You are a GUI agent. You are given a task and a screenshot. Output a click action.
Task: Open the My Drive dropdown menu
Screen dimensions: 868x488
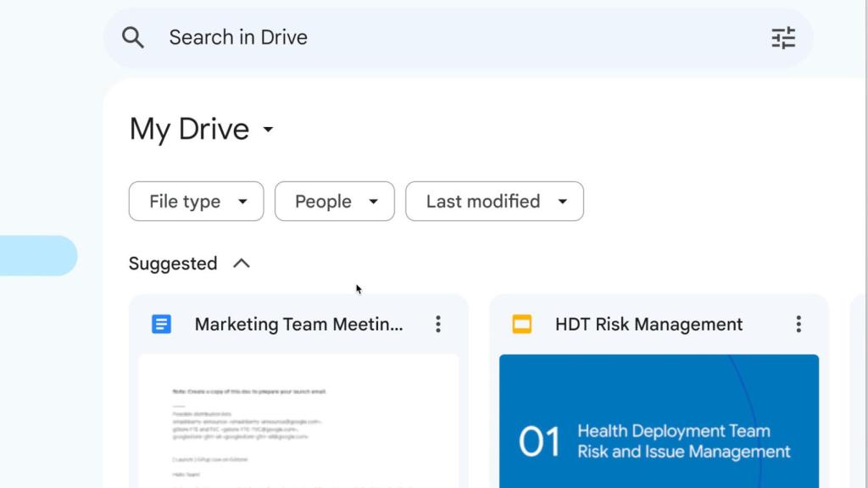pyautogui.click(x=202, y=129)
